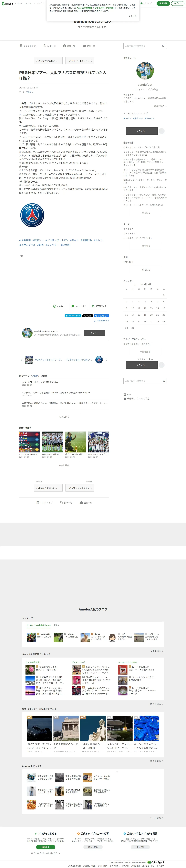Image resolution: width=186 pixels, height=868 pixels.
Task: Click '記事を報告する' report link
Action: coord(101,321)
